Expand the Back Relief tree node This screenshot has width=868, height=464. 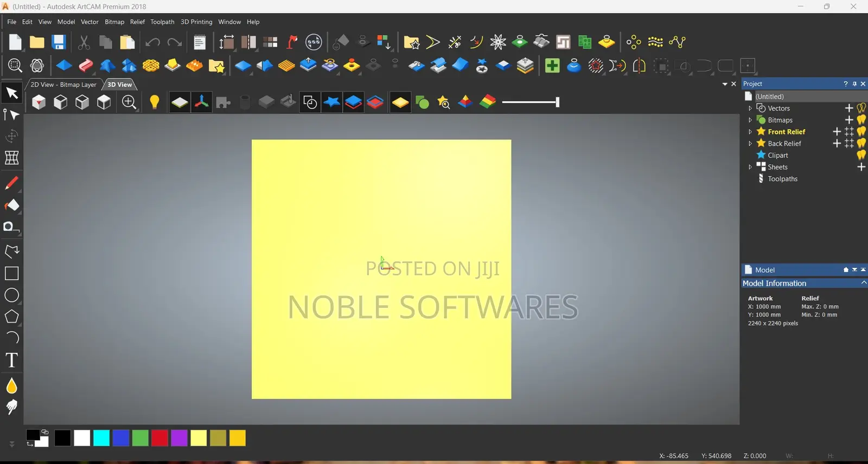(750, 144)
